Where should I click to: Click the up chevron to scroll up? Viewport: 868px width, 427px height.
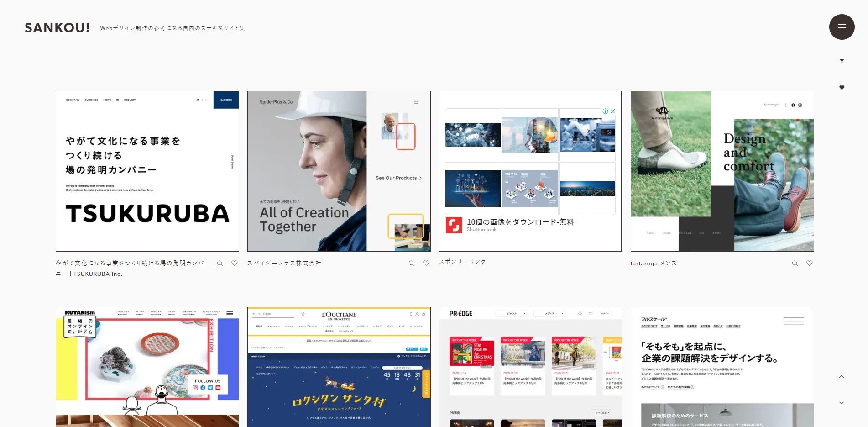pyautogui.click(x=841, y=376)
